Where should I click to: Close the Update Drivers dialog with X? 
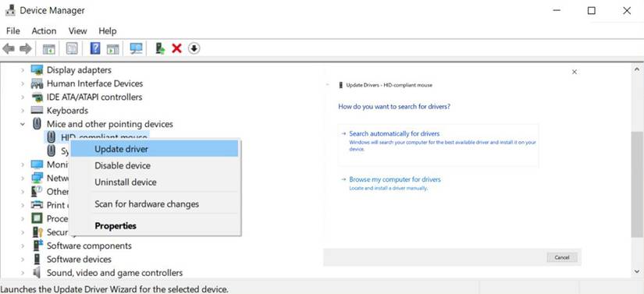(x=575, y=72)
